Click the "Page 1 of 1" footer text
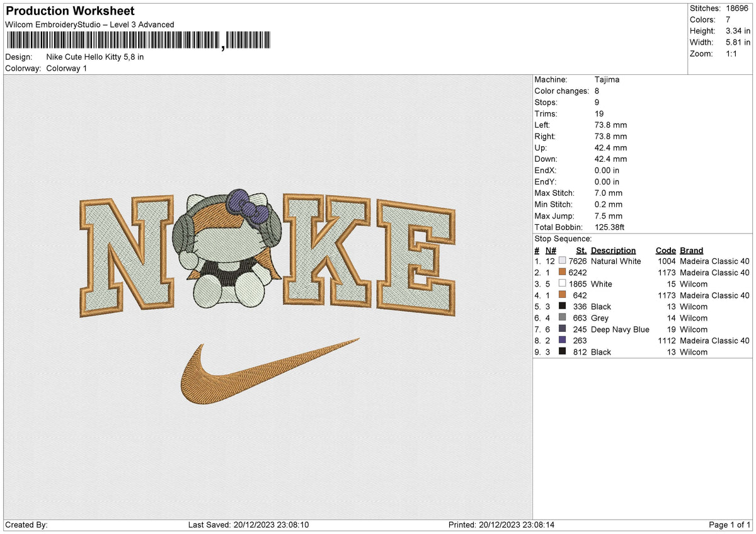Viewport: 756px width, 534px height. pos(730,525)
